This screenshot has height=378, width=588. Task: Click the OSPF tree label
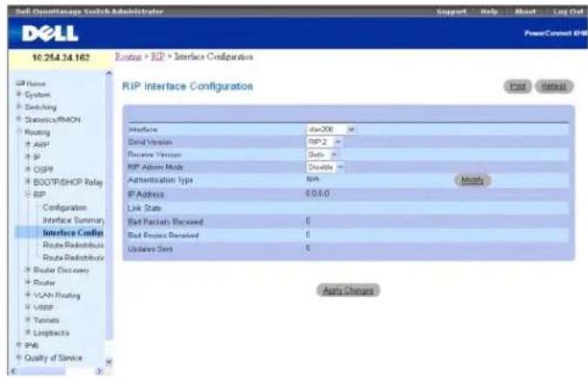pyautogui.click(x=43, y=169)
